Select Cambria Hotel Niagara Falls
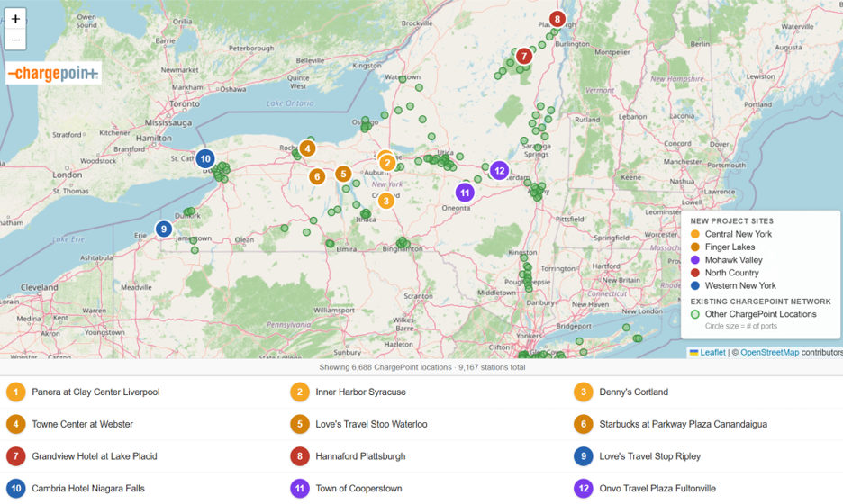843x504 pixels. tap(88, 489)
